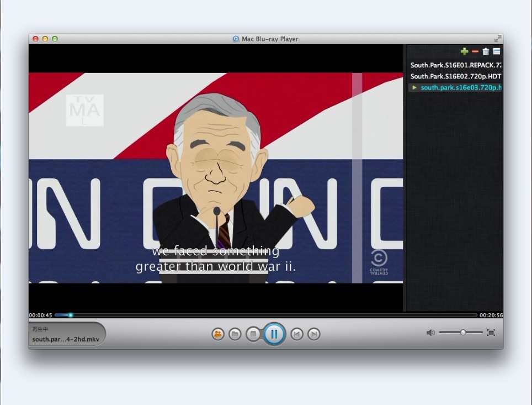Screen dimensions: 532x405
Task: Stop playback with the stop button
Action: [x=253, y=334]
